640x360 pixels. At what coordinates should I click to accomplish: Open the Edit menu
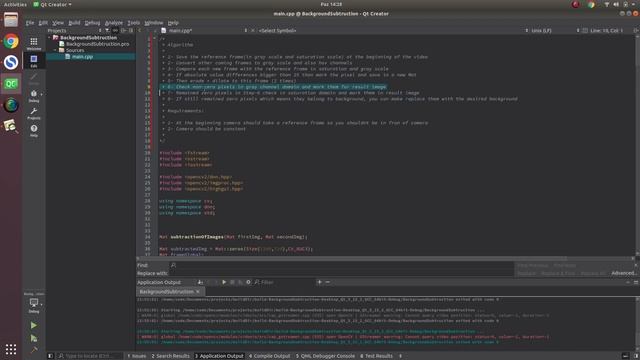[43, 23]
